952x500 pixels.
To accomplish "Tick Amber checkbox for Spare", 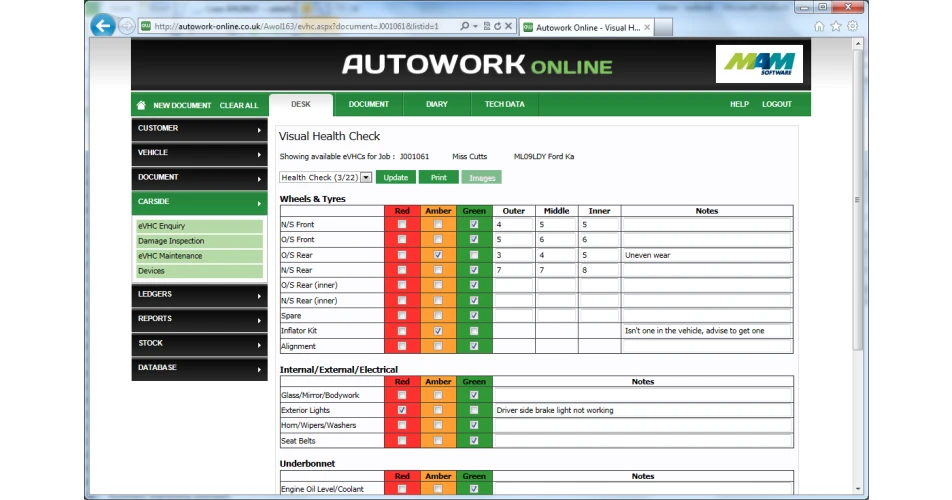I will click(x=438, y=316).
